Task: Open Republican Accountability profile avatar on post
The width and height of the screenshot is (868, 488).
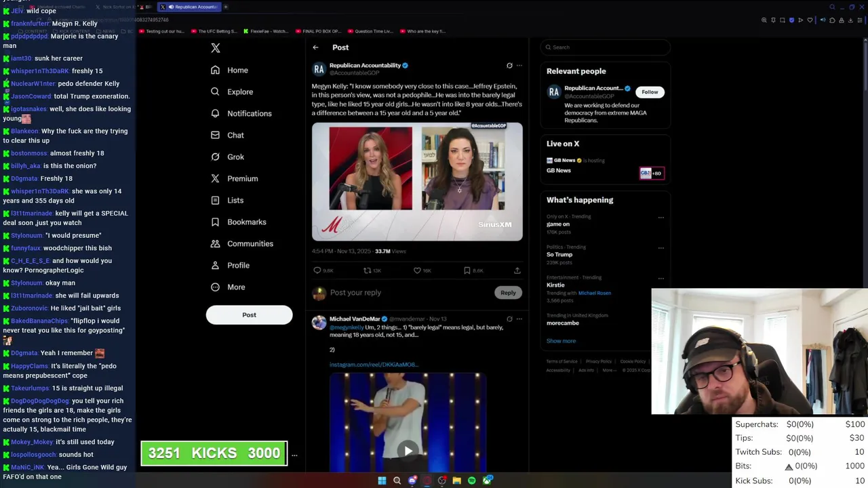Action: [x=319, y=69]
